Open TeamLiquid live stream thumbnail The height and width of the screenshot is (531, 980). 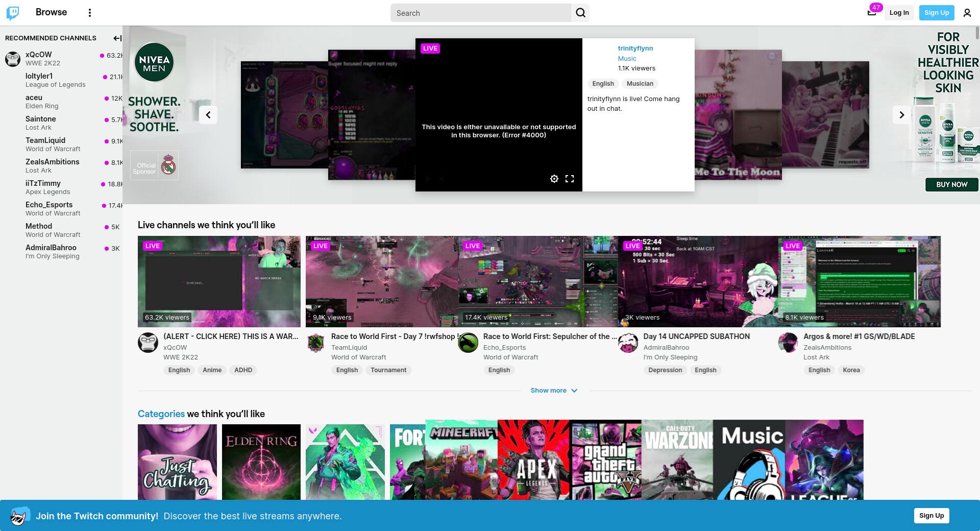[x=382, y=281]
